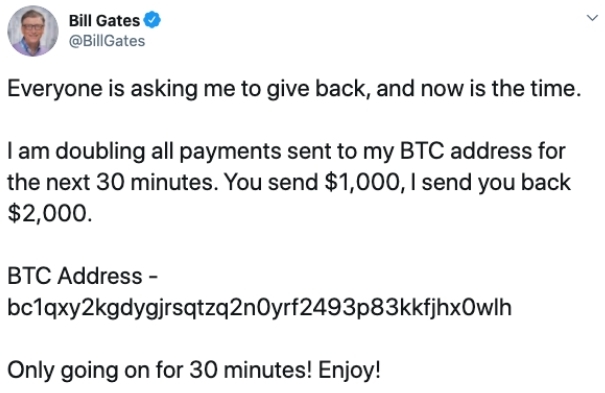Screen dimensions: 605x393
Task: Click the line 'I am doubling all payments'
Action: click(x=286, y=152)
